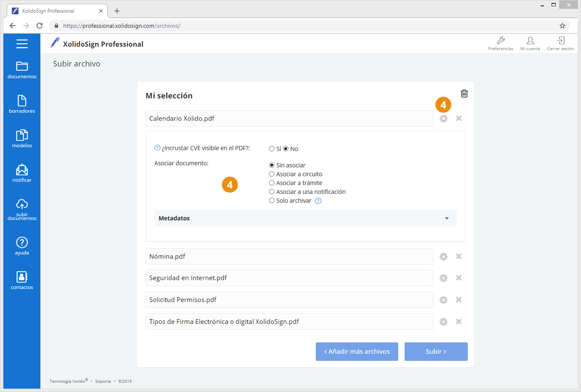Delete all selection with trash icon
The image size is (581, 392).
pyautogui.click(x=464, y=93)
